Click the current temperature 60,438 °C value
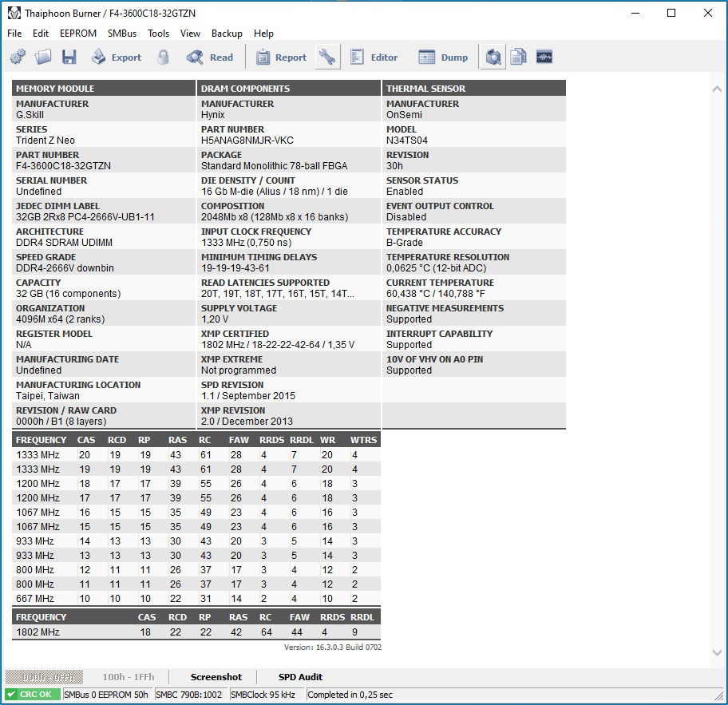 coord(436,294)
